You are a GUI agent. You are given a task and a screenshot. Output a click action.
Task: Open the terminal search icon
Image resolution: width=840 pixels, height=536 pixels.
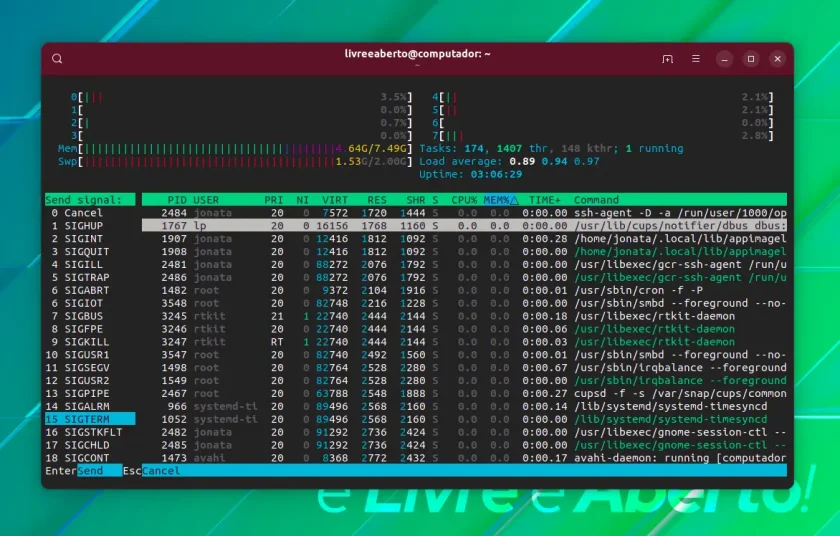point(57,59)
